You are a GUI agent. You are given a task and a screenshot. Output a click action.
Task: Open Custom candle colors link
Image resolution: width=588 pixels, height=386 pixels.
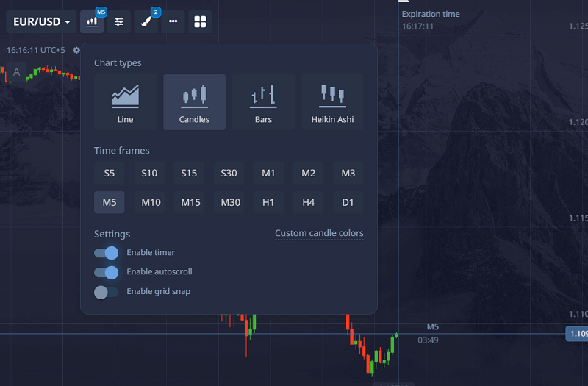click(319, 233)
